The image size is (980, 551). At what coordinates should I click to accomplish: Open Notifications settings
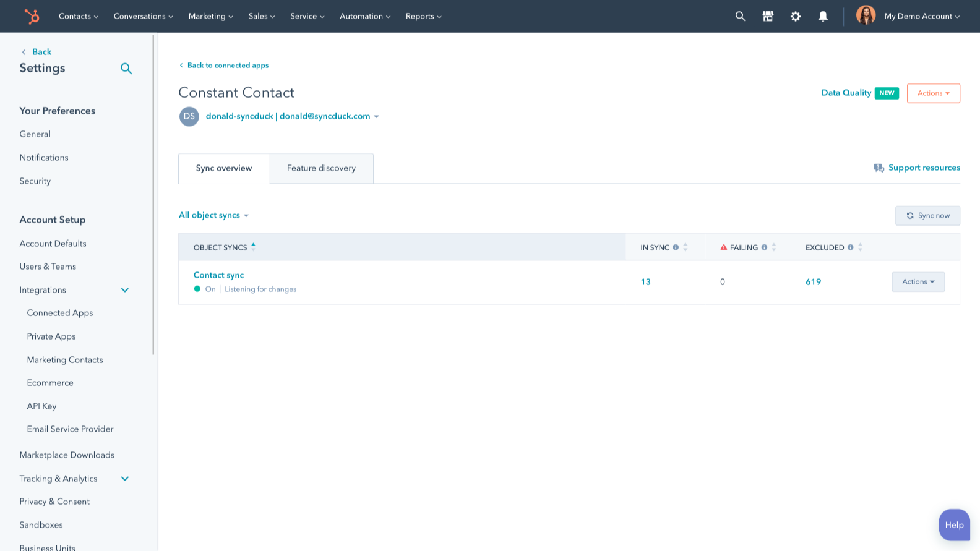(x=44, y=158)
